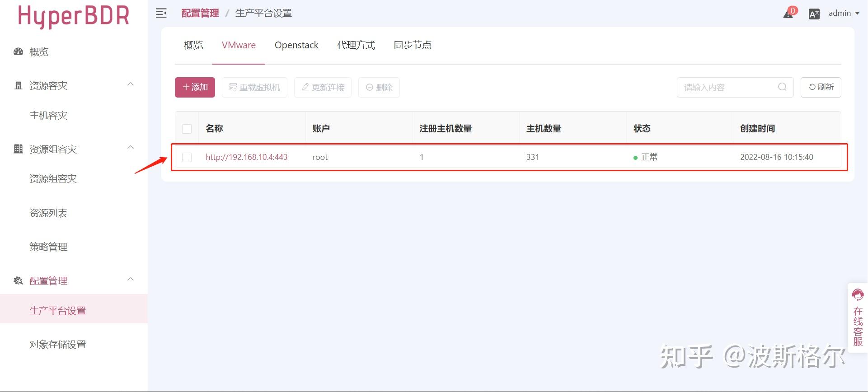Screen dimensions: 868x392
Task: Switch to the Openstack tab
Action: coord(296,45)
